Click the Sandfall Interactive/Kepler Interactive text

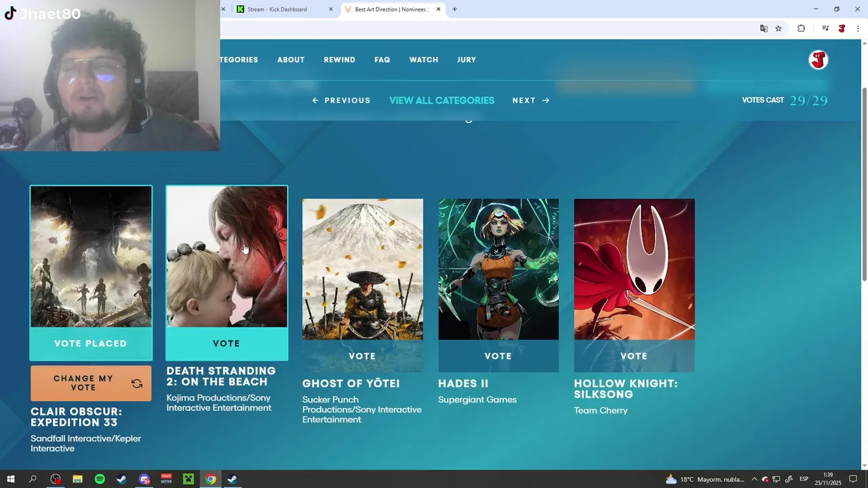pyautogui.click(x=86, y=443)
